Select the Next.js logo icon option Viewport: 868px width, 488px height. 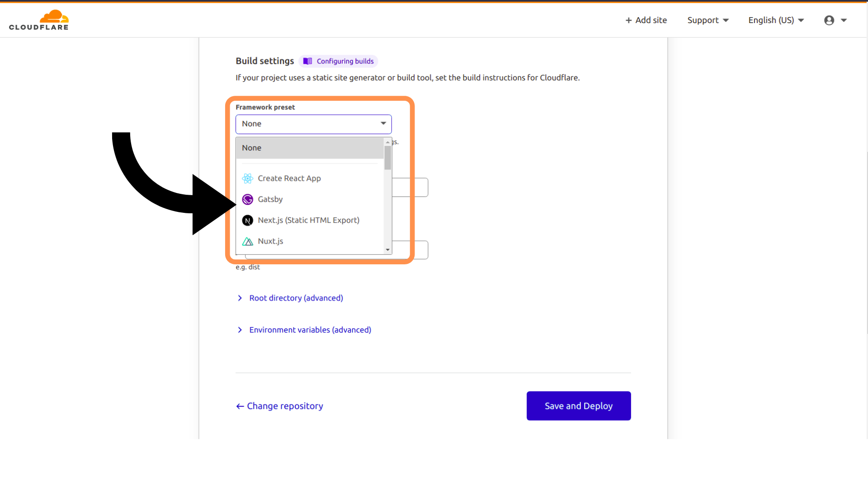[x=247, y=221]
